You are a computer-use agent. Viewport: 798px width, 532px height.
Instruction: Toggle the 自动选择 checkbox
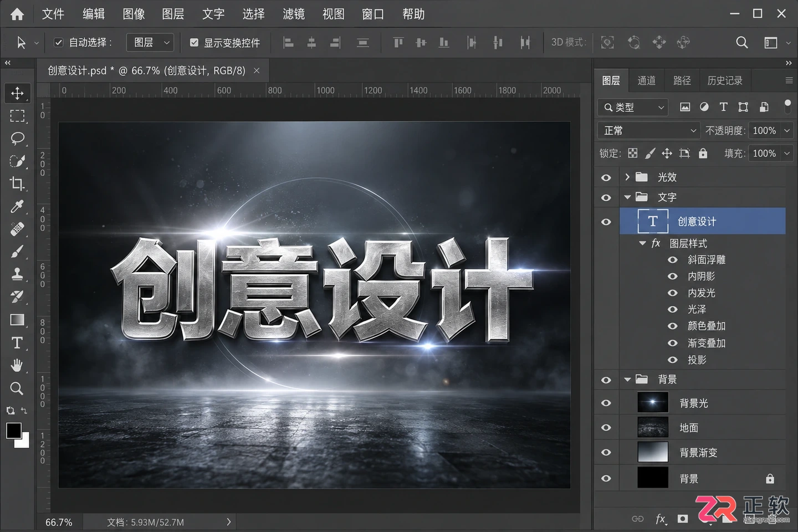(58, 42)
